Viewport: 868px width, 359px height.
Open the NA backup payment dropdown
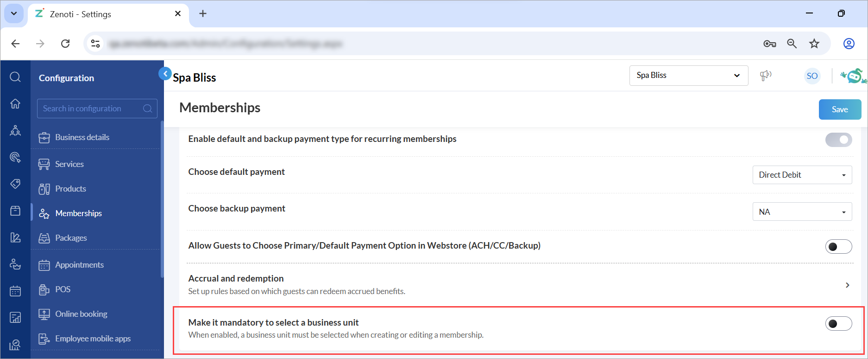pos(802,212)
